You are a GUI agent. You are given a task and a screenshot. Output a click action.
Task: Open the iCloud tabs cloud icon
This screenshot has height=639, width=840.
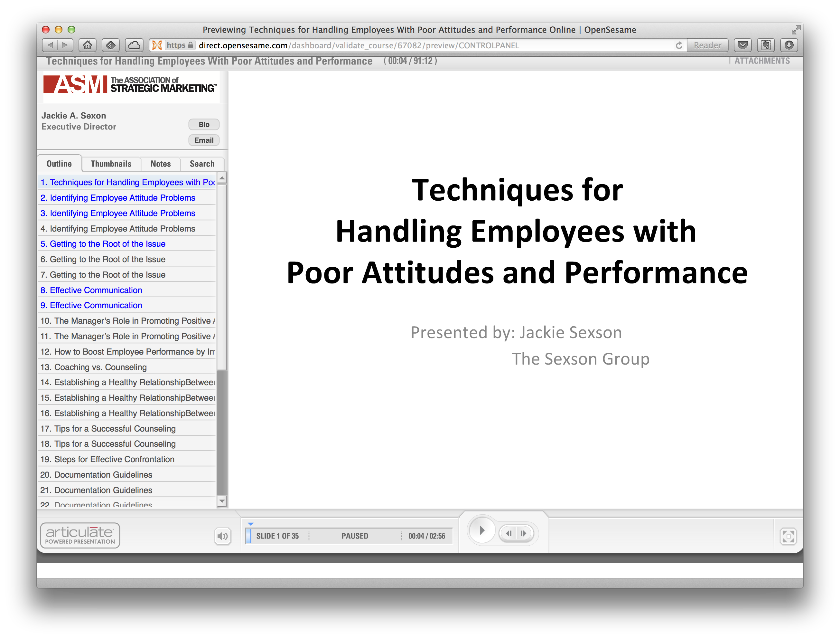coord(134,45)
